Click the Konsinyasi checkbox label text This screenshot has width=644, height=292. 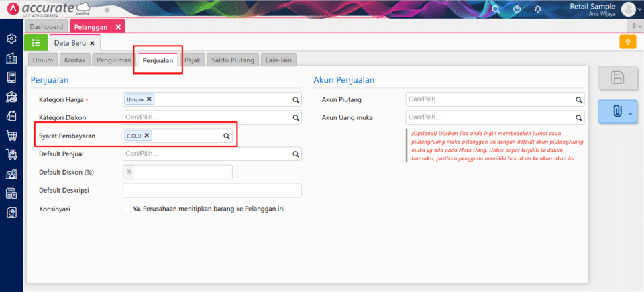coord(209,209)
